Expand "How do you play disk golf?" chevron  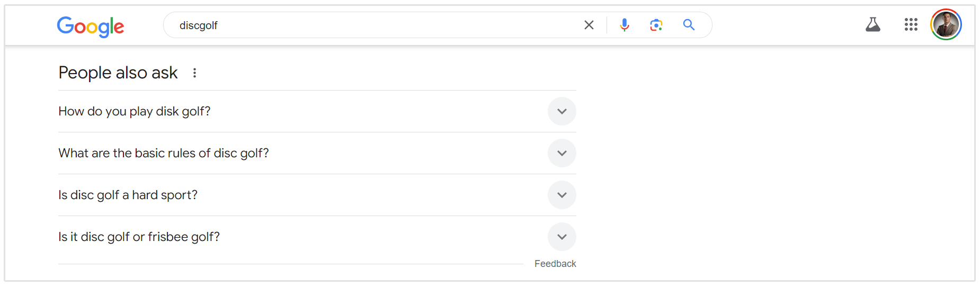pyautogui.click(x=562, y=111)
